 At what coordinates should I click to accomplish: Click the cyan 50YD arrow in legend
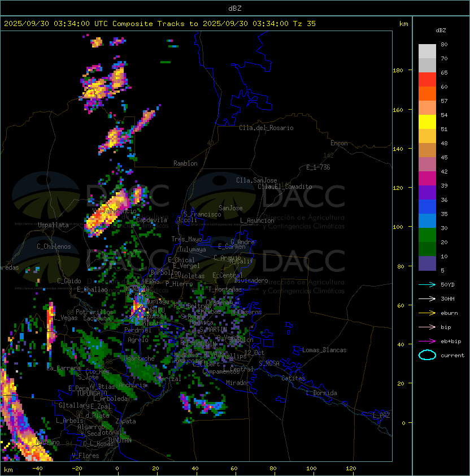coord(427,285)
